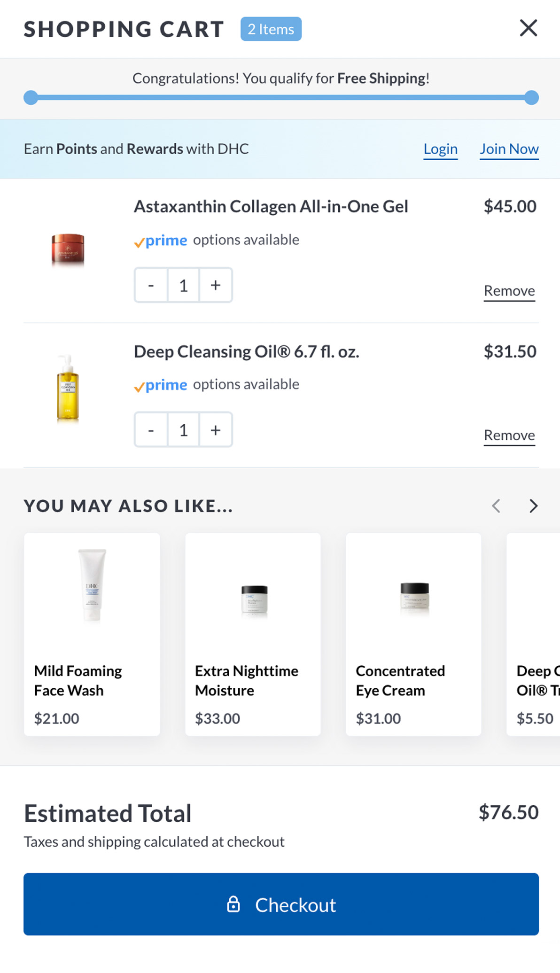This screenshot has width=560, height=973.
Task: Click quantity field for Astaxanthin Gel
Action: 183,285
